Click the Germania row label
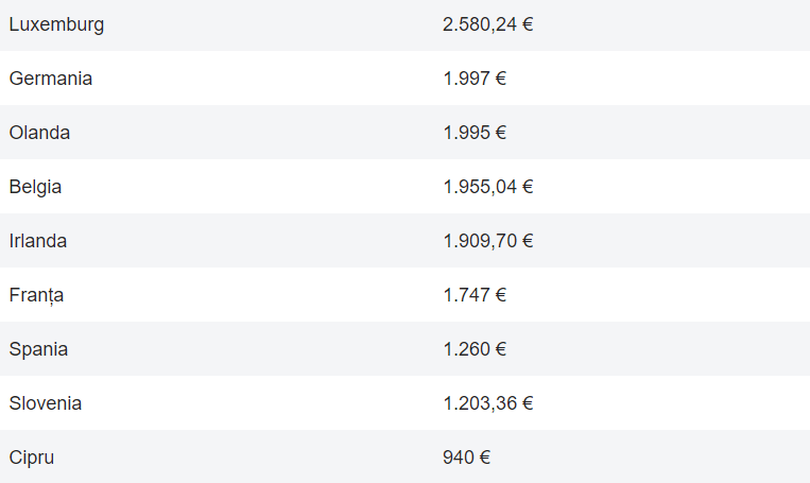The width and height of the screenshot is (810, 483). 50,78
